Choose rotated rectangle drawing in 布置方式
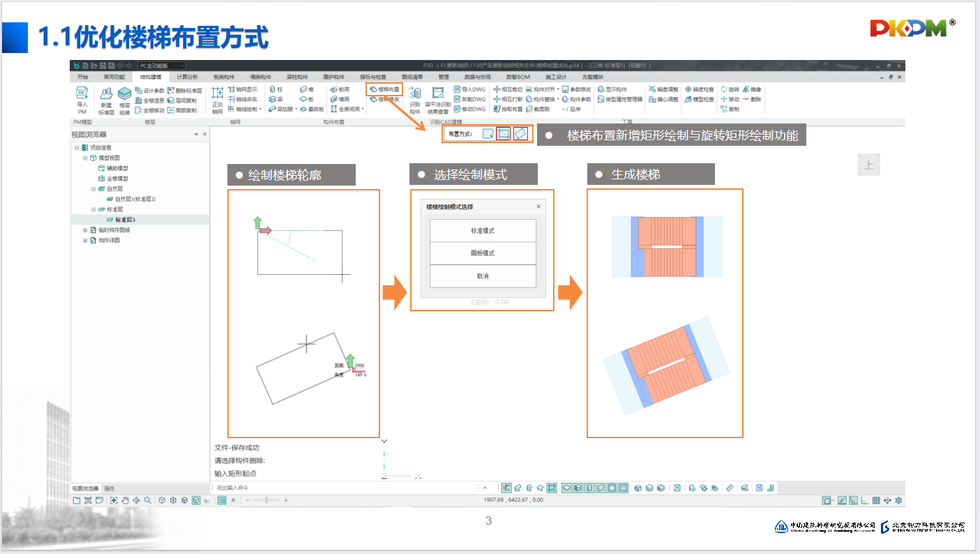 point(520,133)
